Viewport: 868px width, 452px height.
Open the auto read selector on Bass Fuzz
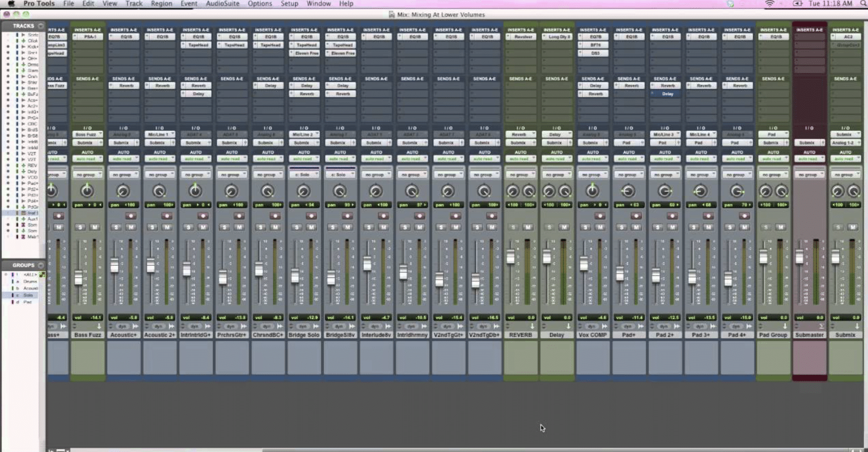(88, 159)
